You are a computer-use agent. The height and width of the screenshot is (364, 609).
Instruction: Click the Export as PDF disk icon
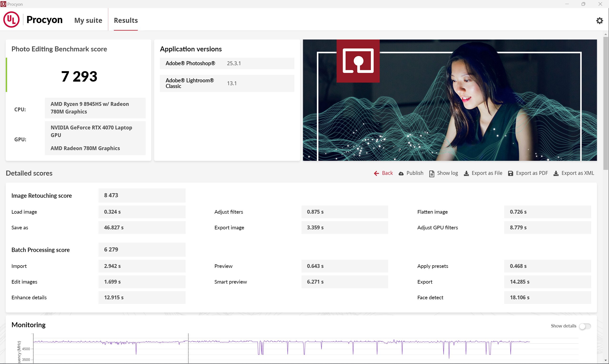click(511, 174)
